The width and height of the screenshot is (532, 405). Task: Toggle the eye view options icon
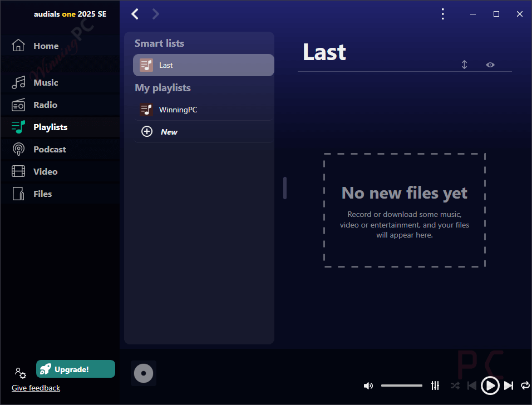490,65
